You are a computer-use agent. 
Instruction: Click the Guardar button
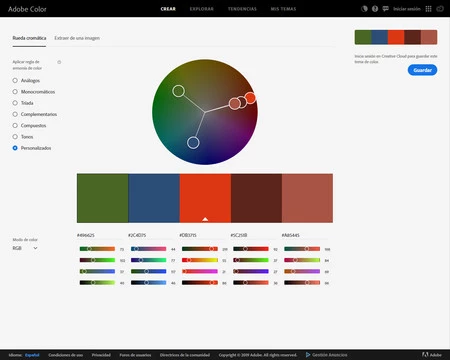422,70
